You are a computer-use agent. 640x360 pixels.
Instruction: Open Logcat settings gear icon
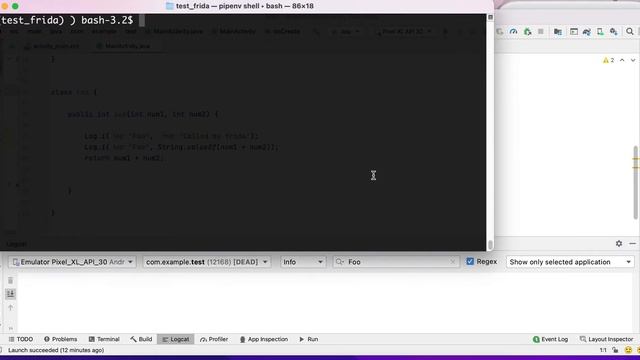click(x=619, y=243)
